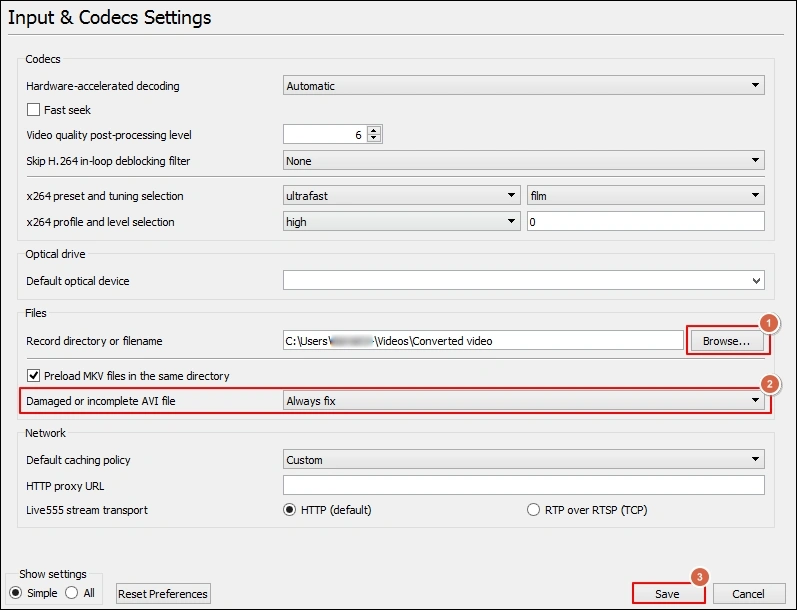Select HTTP (default) stream transport
Viewport: 797px width, 610px height.
coord(289,509)
